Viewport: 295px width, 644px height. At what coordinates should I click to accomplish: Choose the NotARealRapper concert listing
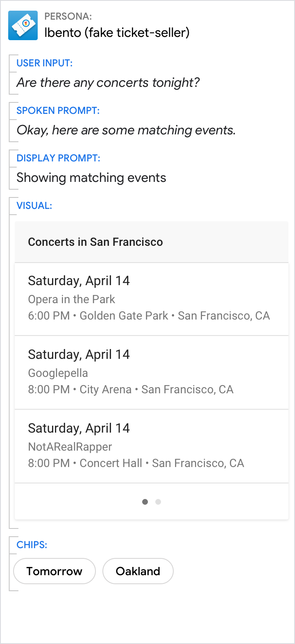(152, 447)
